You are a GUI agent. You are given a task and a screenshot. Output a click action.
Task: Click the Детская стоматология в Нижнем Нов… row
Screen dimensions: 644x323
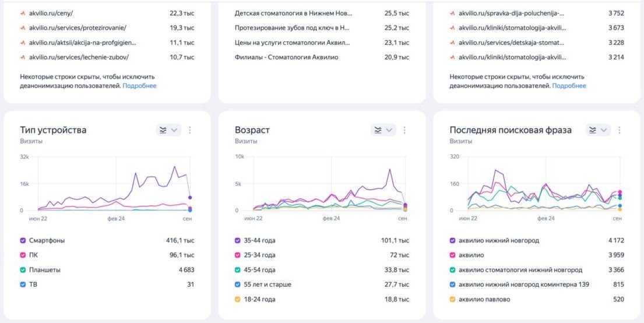pyautogui.click(x=293, y=13)
